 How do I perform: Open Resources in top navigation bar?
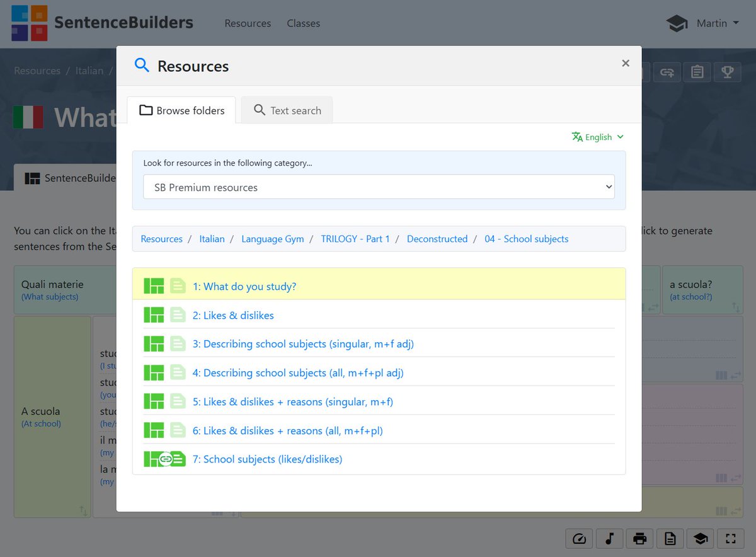pyautogui.click(x=248, y=23)
